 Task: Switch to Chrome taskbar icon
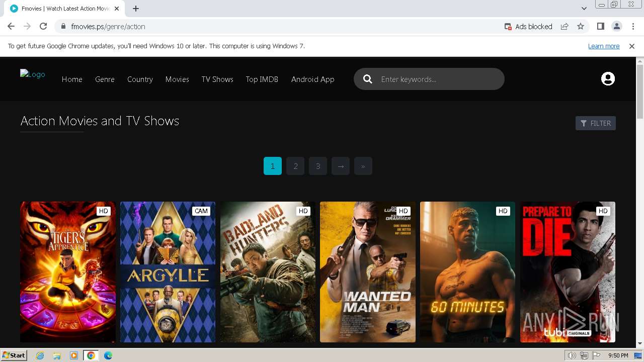tap(91, 355)
